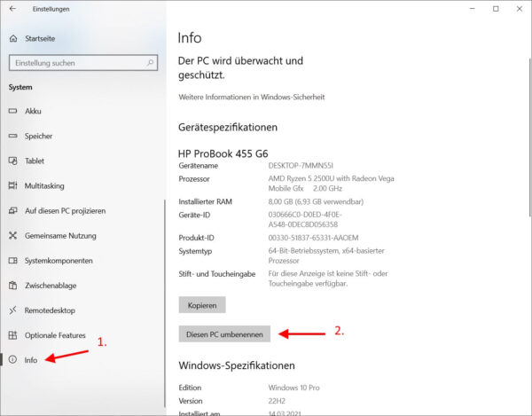The width and height of the screenshot is (532, 416).
Task: Open the Startseite page
Action: tap(40, 38)
